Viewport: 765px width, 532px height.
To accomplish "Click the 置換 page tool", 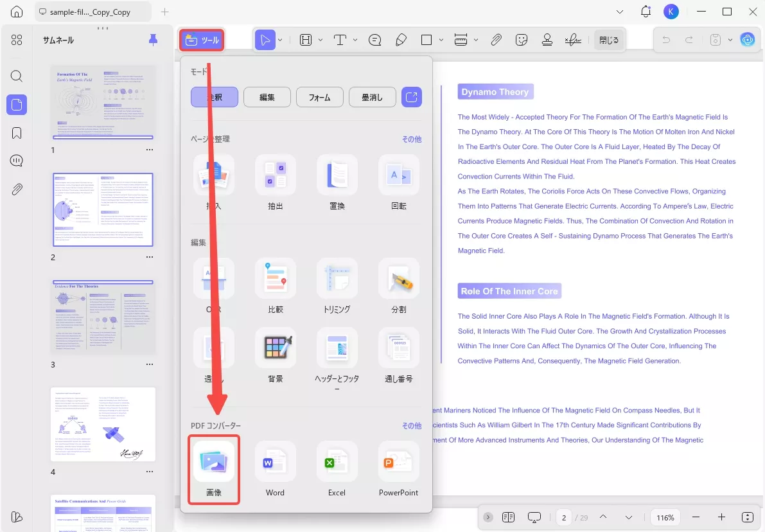I will pos(337,183).
